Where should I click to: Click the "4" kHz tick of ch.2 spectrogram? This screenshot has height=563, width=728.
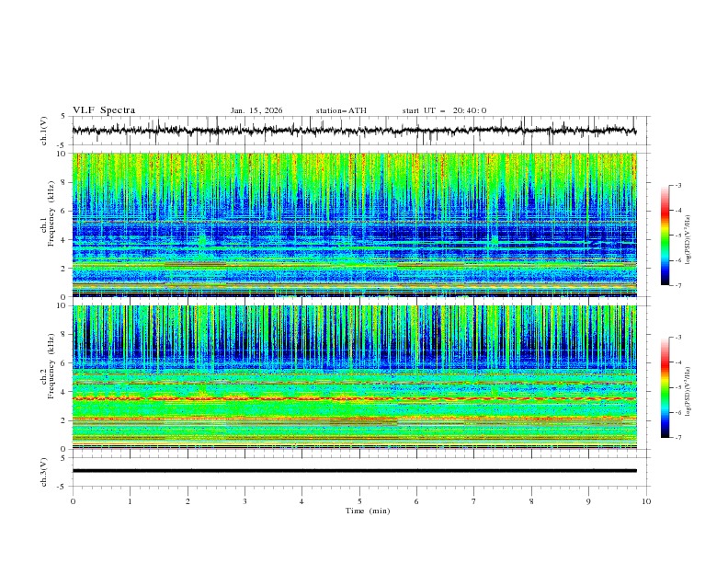point(63,392)
